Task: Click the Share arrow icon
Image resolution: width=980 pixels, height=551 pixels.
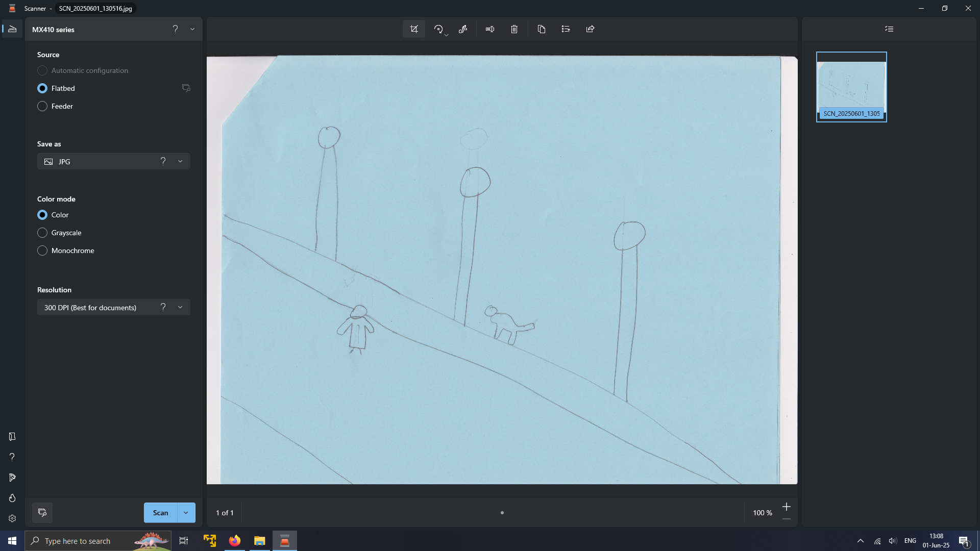Action: coord(591,29)
